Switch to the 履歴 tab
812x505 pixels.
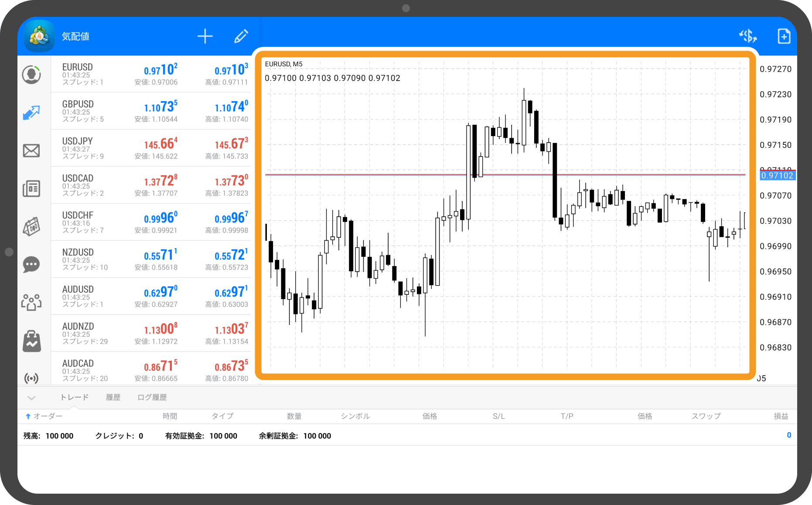(x=113, y=397)
